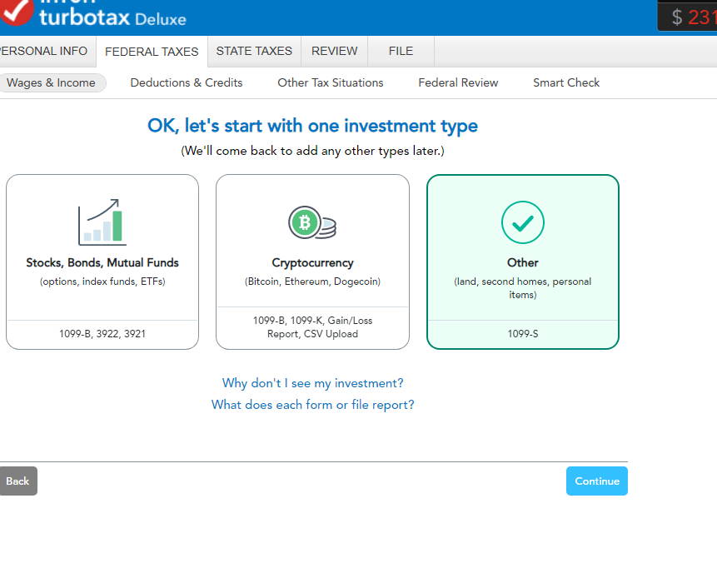The width and height of the screenshot is (717, 588).
Task: Click the Back button
Action: click(17, 481)
